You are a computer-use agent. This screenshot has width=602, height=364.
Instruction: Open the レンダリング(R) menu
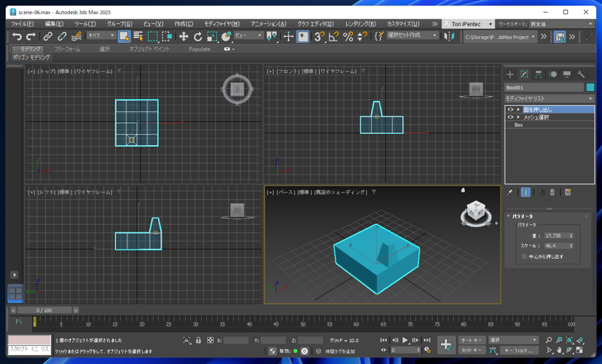tap(360, 24)
